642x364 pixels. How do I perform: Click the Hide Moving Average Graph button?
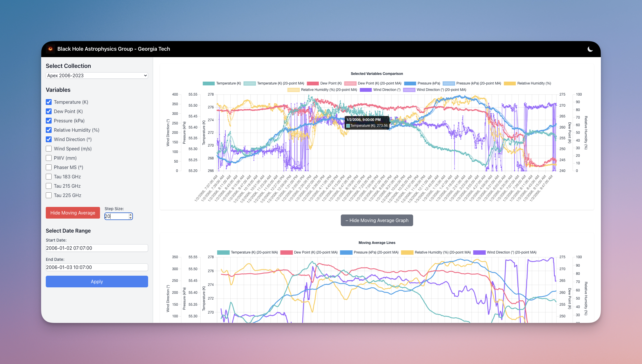[377, 220]
